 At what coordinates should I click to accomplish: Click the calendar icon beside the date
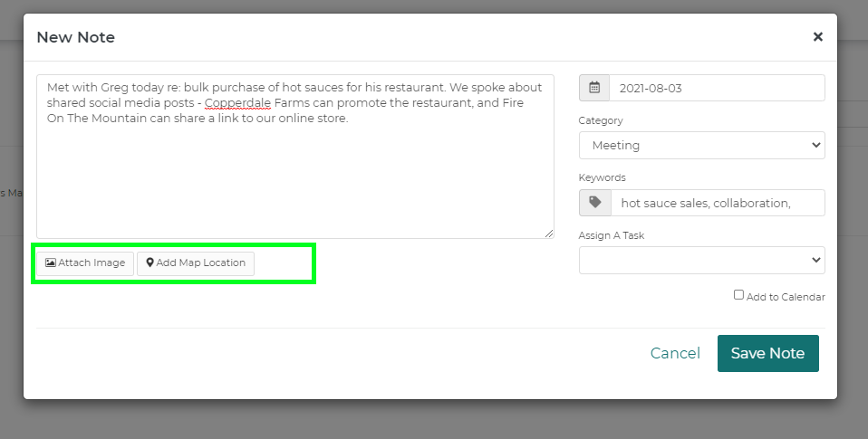(x=594, y=88)
